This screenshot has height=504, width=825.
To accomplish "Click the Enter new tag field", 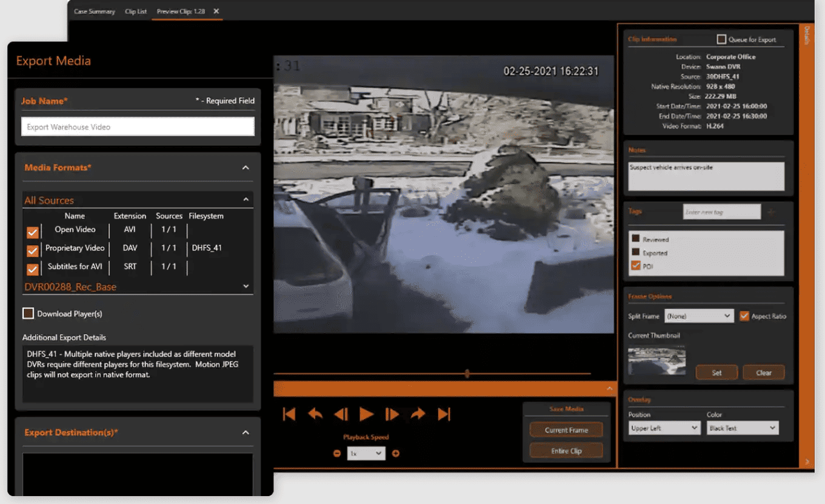I will 722,211.
